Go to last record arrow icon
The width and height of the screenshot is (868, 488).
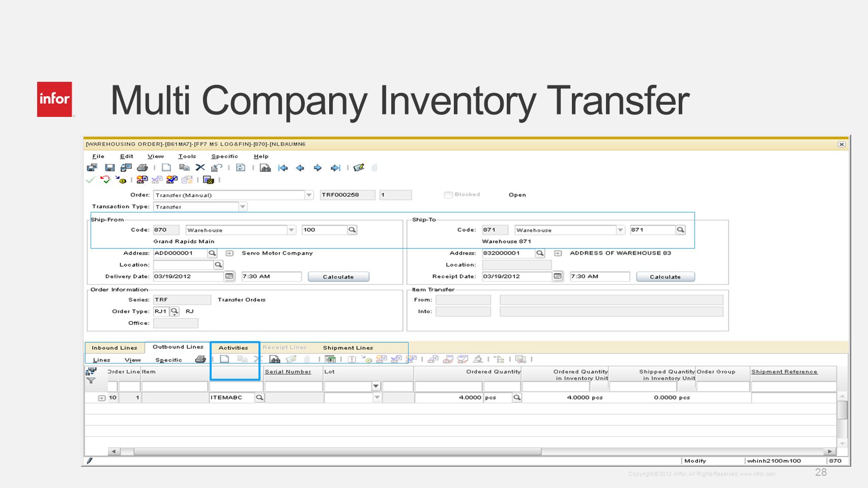tap(335, 168)
